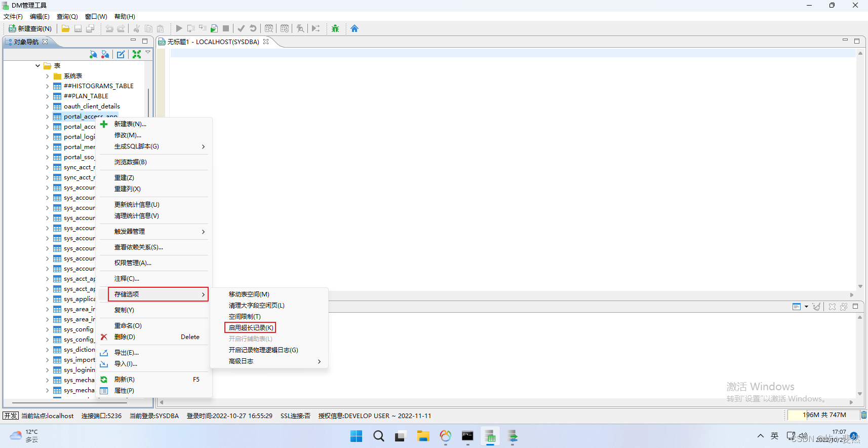The width and height of the screenshot is (868, 448).
Task: Select 开启记录物理逻辑日志(G) submenu item
Action: [x=269, y=350]
